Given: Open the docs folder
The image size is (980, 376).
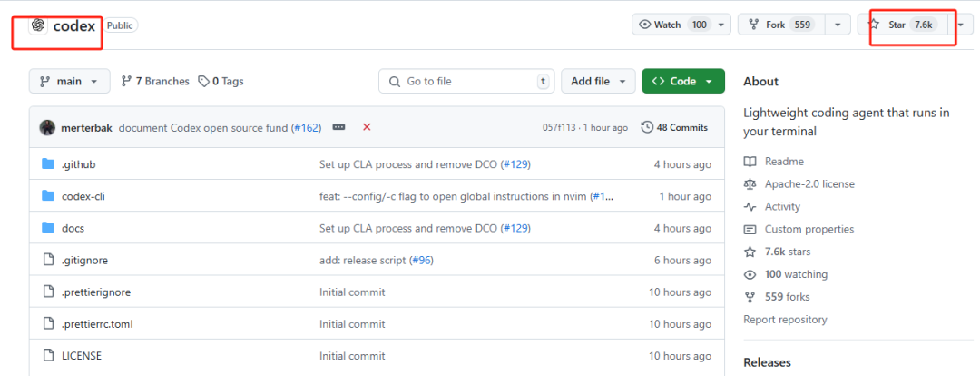Looking at the screenshot, I should point(73,228).
